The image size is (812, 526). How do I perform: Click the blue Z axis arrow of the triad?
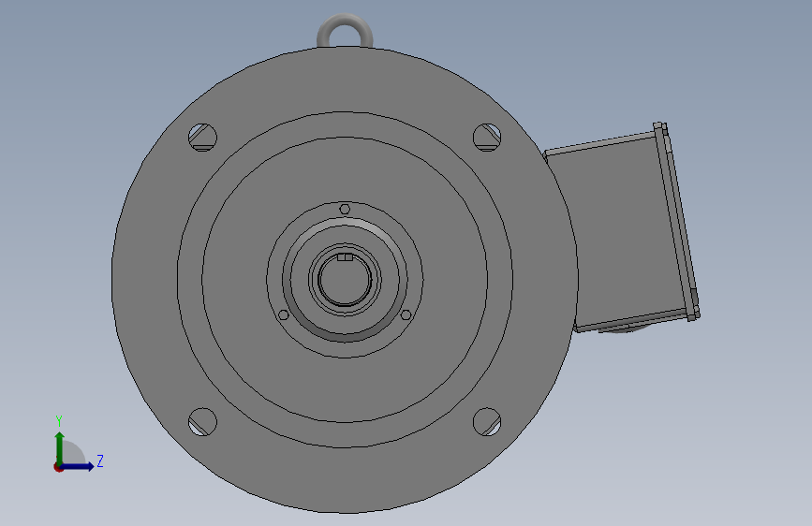point(79,466)
